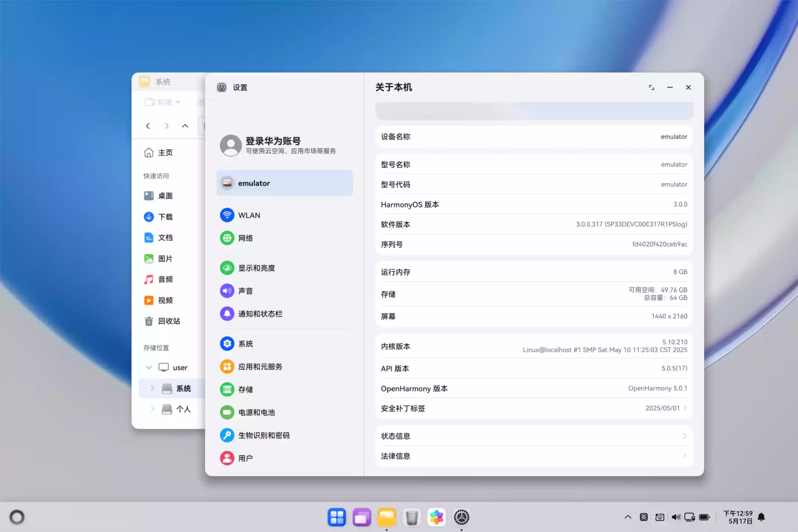Open 应用和元服务 settings
The image size is (798, 532).
pos(284,366)
